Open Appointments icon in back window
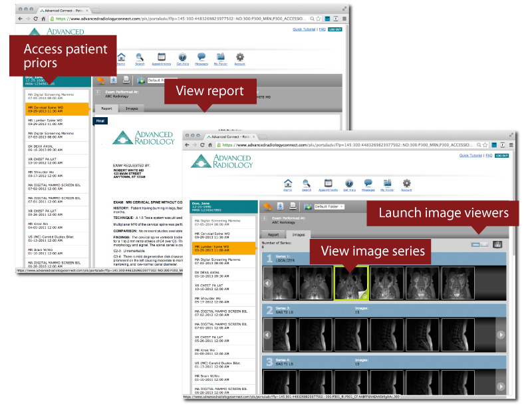Screen dimensions: 532x406 click(x=162, y=58)
